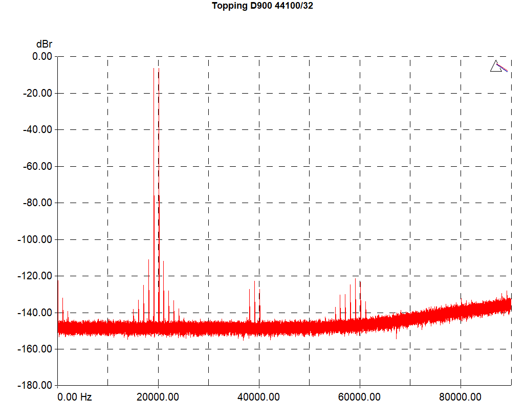Viewport: 525px width, 420px height.
Task: Select the -120.00 y-axis label
Action: point(35,276)
